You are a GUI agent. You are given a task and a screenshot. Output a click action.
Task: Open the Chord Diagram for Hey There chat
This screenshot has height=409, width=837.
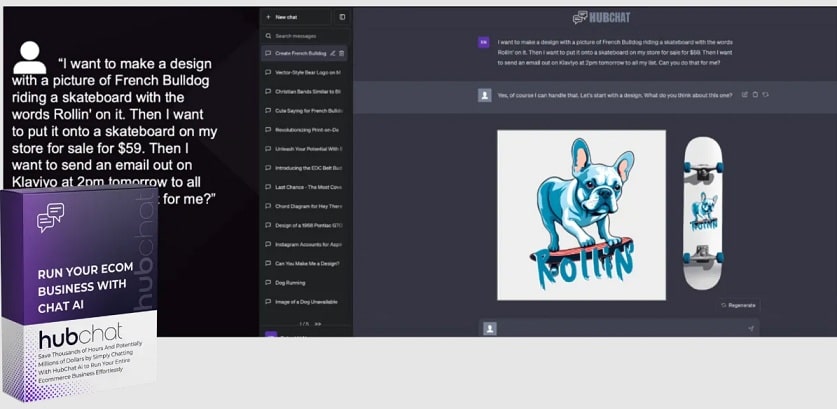click(x=305, y=206)
